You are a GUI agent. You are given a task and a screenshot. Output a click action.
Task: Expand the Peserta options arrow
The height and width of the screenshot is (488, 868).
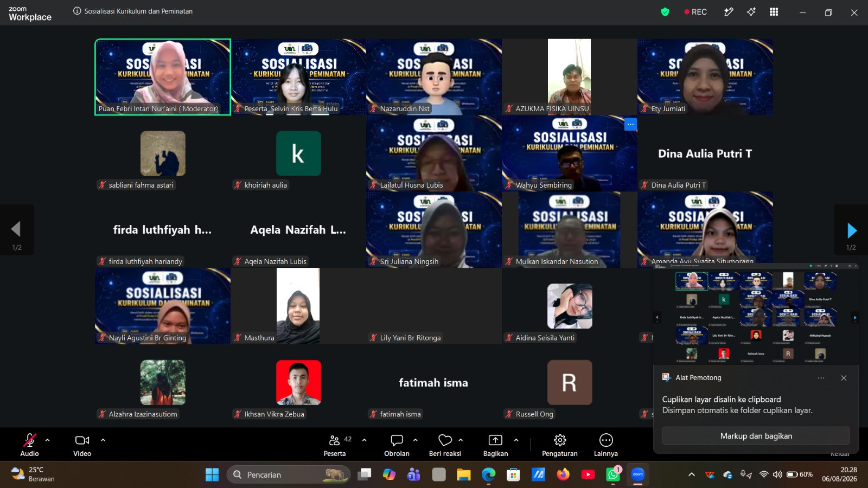tap(365, 440)
